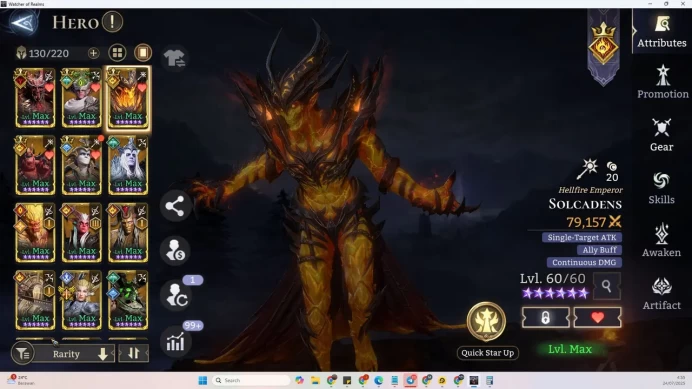Open Copilot from the taskbar

(300, 380)
